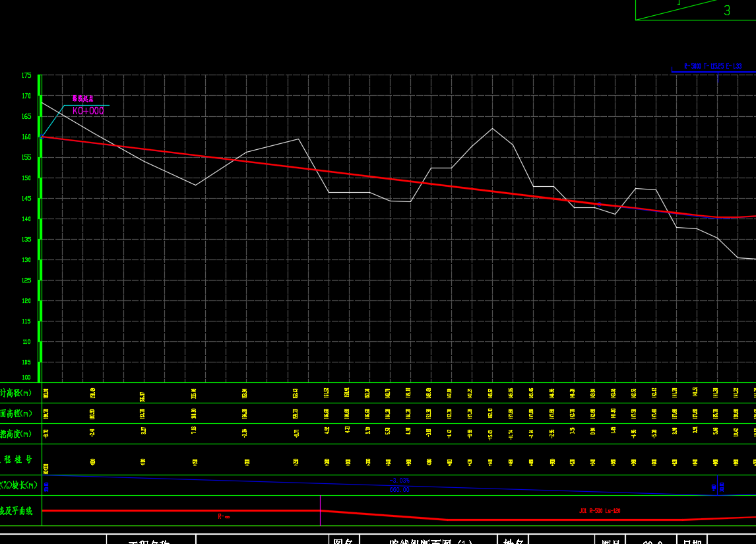The image size is (756, 544).
Task: Click the 100 elevation axis label
Action: tap(26, 378)
